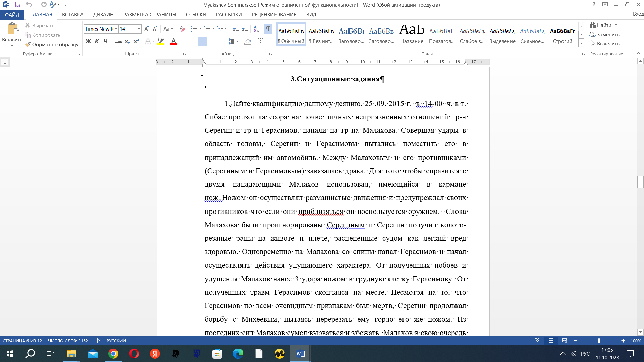Switch to the ССЫЛКИ tab
The height and width of the screenshot is (362, 644).
(x=196, y=15)
